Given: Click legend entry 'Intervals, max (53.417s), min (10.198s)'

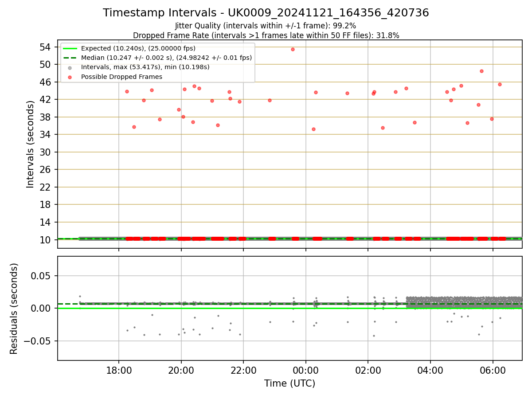Looking at the screenshot, I should (x=145, y=67).
